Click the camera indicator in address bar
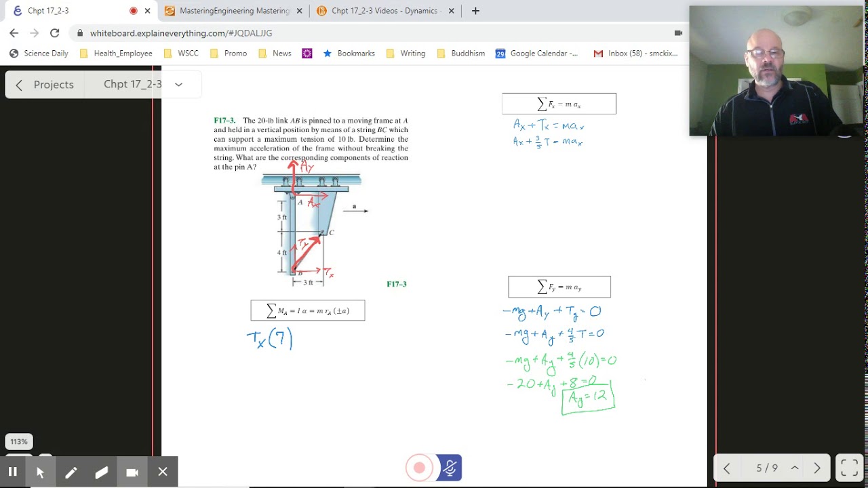This screenshot has height=488, width=868. tap(678, 33)
